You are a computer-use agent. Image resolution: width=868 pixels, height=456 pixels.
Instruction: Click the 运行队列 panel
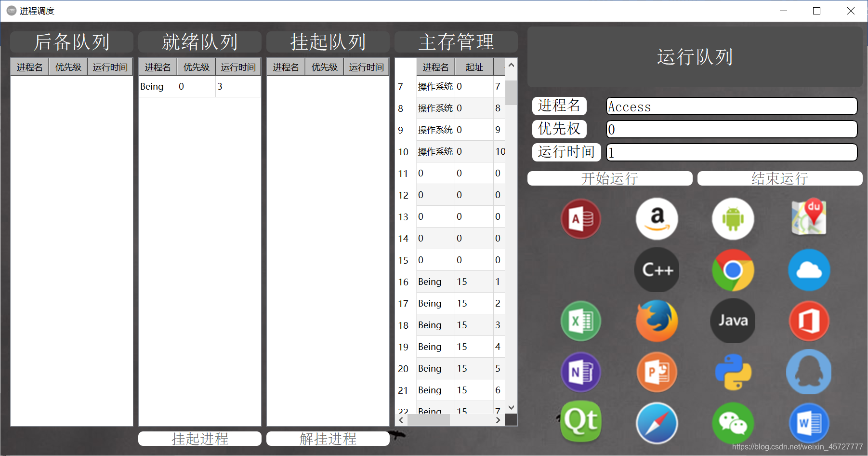click(695, 57)
